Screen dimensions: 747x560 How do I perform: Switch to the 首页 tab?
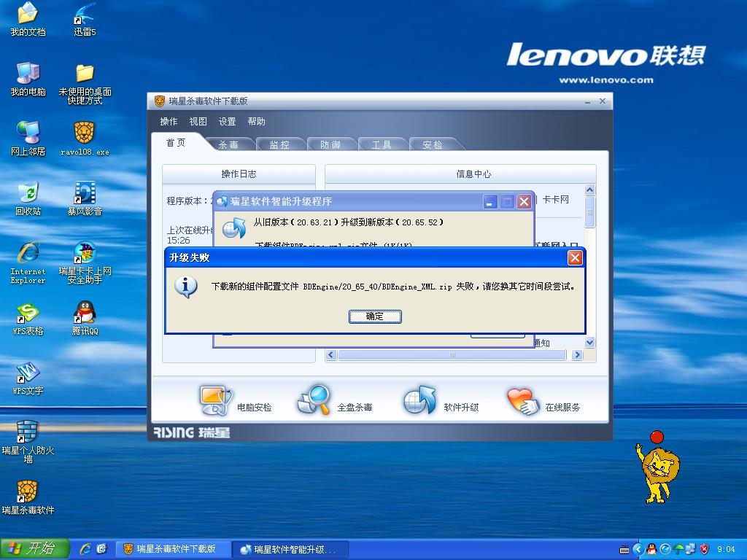(x=176, y=142)
